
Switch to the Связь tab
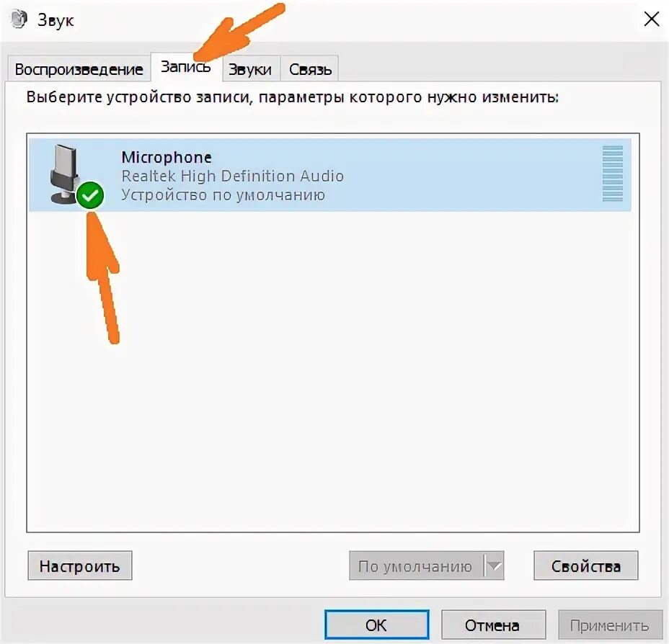310,68
